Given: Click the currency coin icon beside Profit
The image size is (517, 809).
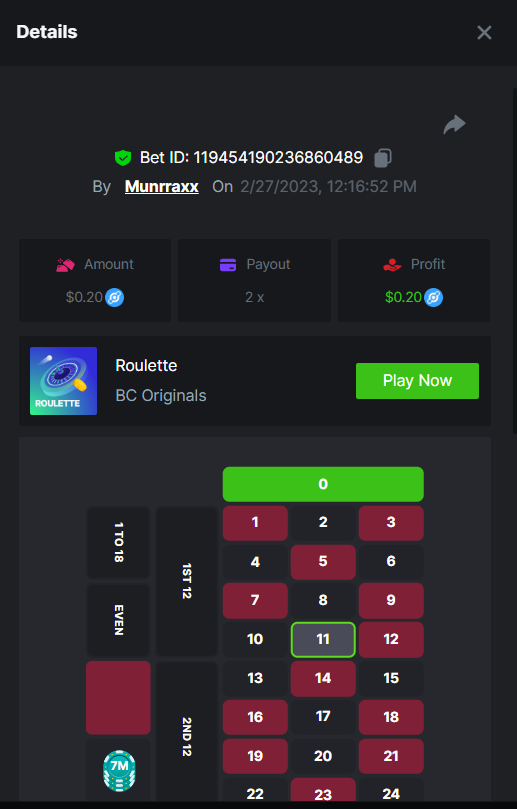Looking at the screenshot, I should [433, 298].
